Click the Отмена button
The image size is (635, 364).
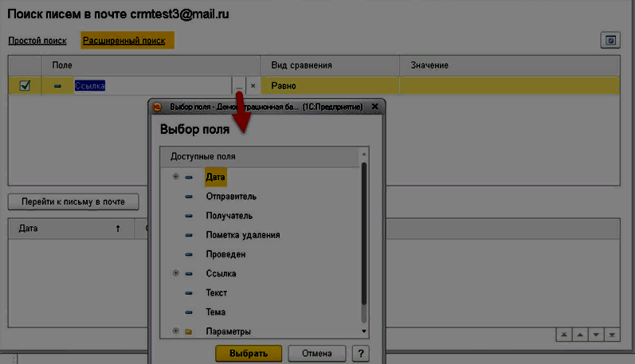(x=316, y=353)
